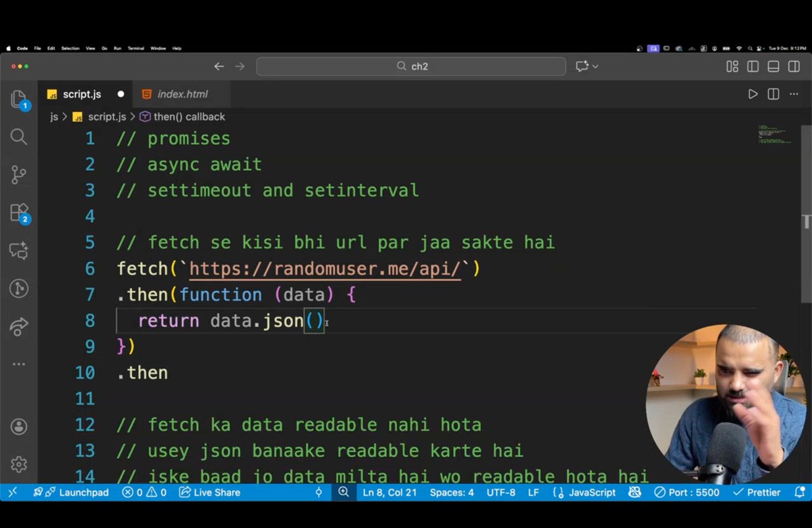812x528 pixels.
Task: Click the js folder breadcrumb
Action: click(x=54, y=116)
